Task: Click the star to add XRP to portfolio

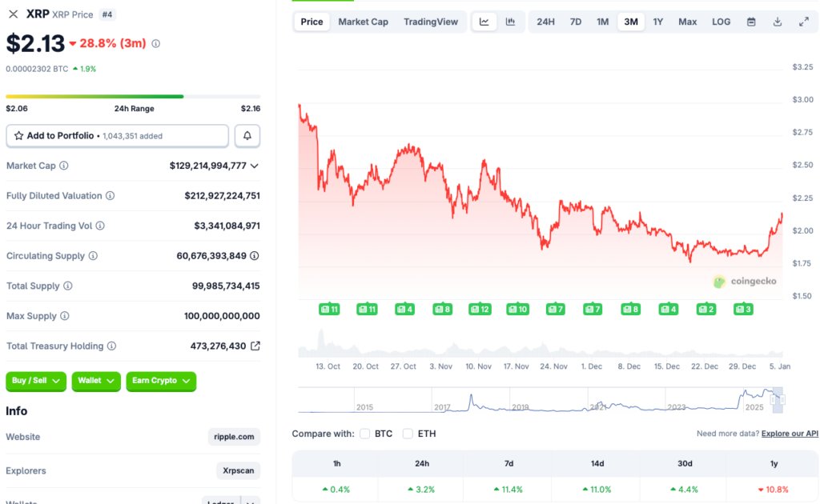Action: [x=18, y=135]
